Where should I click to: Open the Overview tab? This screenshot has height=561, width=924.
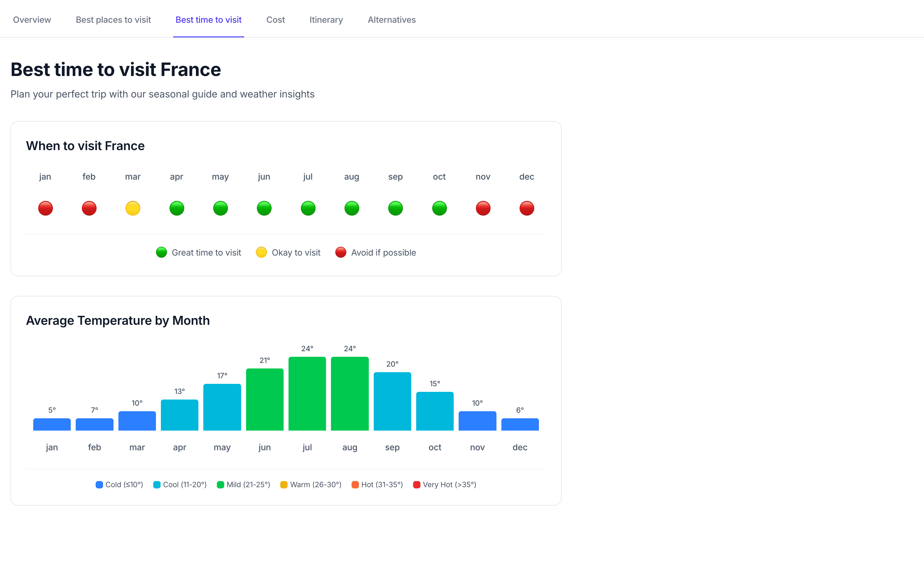click(x=32, y=19)
